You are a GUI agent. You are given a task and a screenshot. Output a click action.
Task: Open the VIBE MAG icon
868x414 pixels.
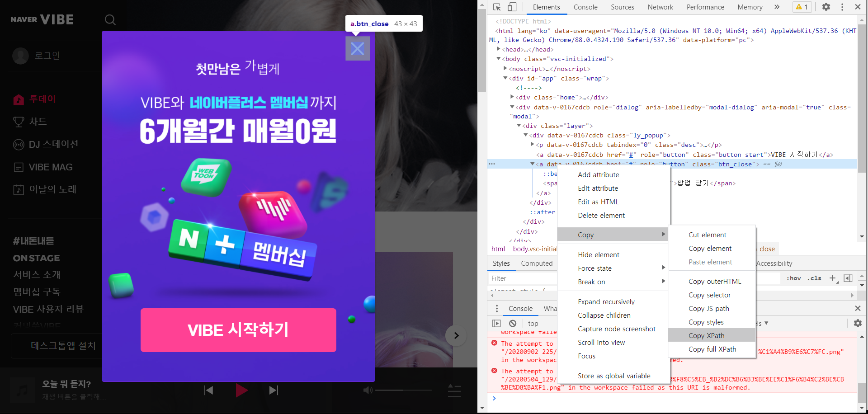[x=19, y=167]
